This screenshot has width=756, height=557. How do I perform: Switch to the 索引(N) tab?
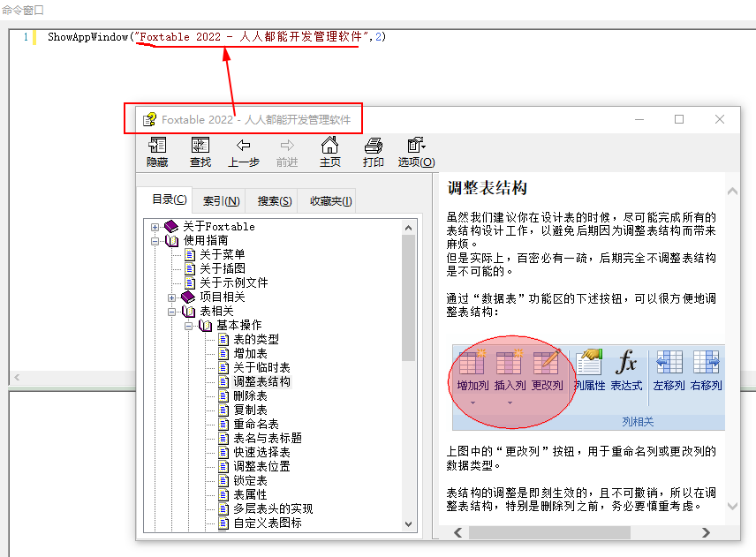(x=221, y=201)
